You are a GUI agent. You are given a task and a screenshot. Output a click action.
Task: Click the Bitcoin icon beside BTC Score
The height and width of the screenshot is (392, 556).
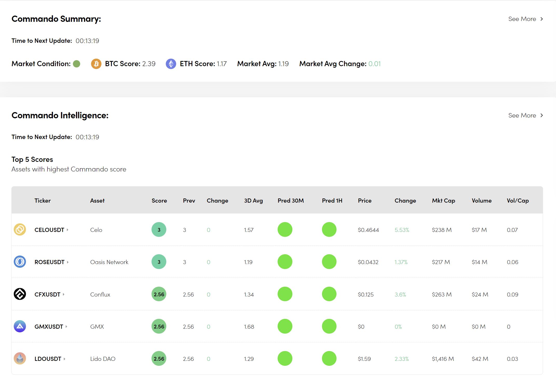(96, 64)
